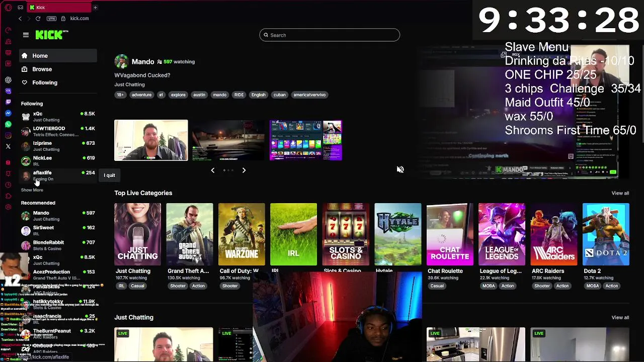
Task: Open Mando's featured channel name link
Action: tap(143, 61)
